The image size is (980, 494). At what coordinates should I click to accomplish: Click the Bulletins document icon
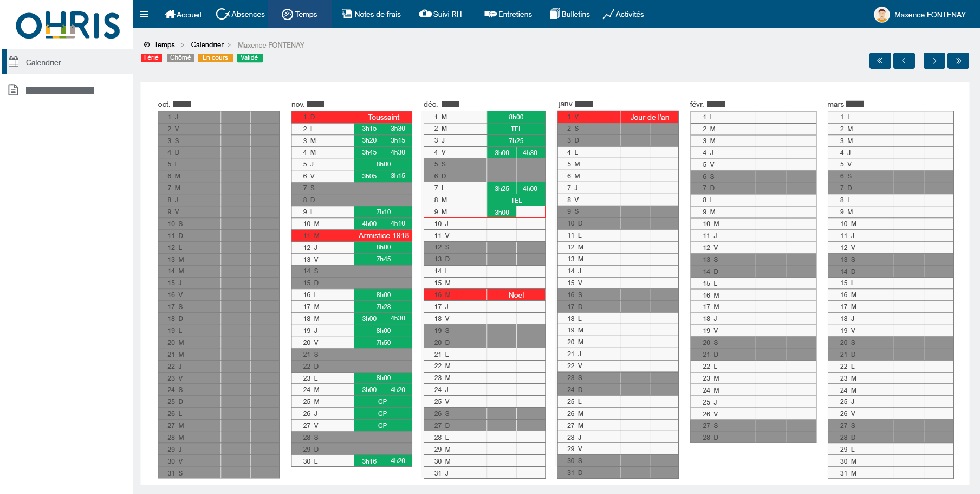(x=555, y=14)
